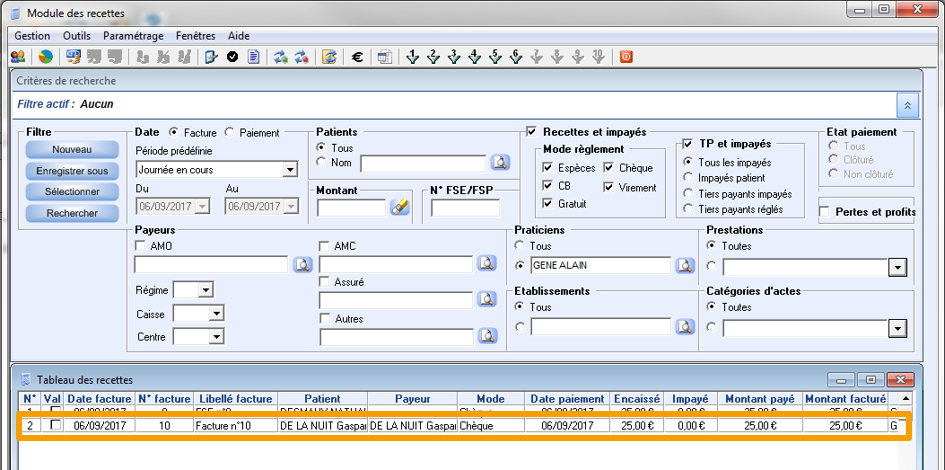This screenshot has height=470, width=945.
Task: Open the Régime dropdown list
Action: click(205, 290)
